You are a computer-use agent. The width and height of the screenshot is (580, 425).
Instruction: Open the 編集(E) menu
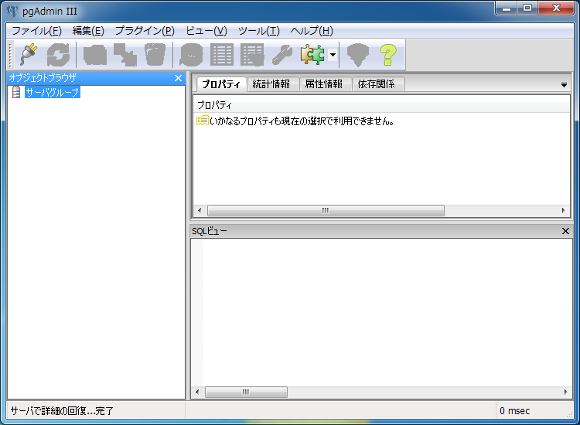88,31
